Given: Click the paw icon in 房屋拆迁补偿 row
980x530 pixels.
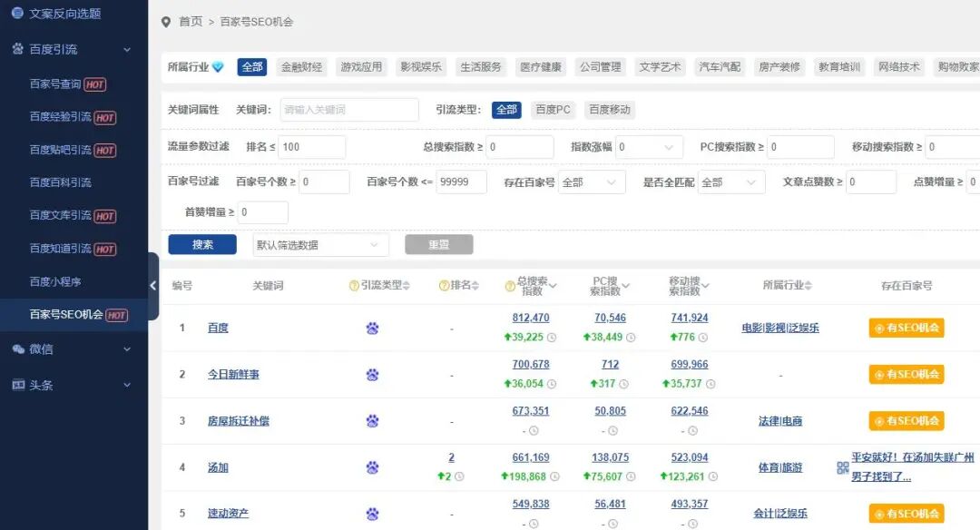Looking at the screenshot, I should point(373,421).
